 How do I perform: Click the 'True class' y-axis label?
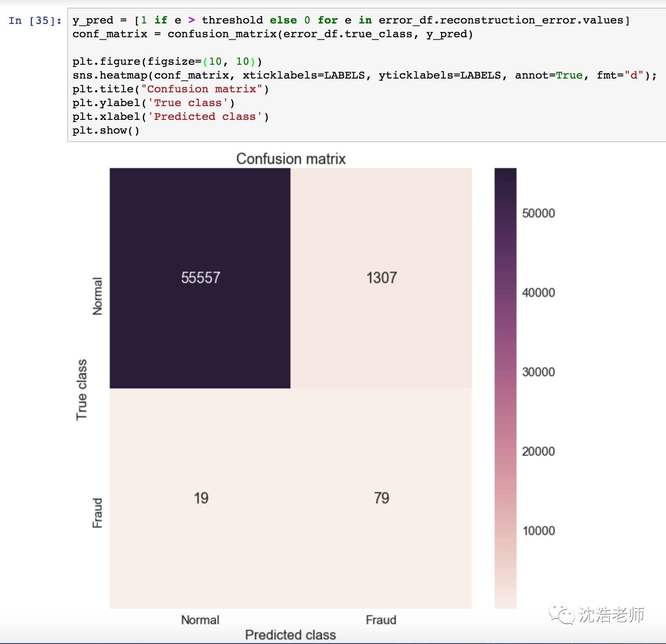[x=81, y=390]
